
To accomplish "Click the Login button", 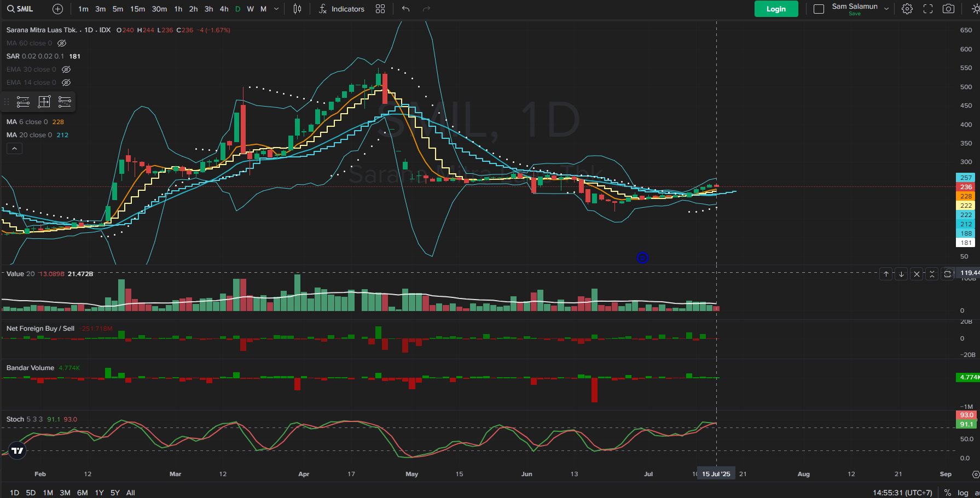I will (776, 9).
